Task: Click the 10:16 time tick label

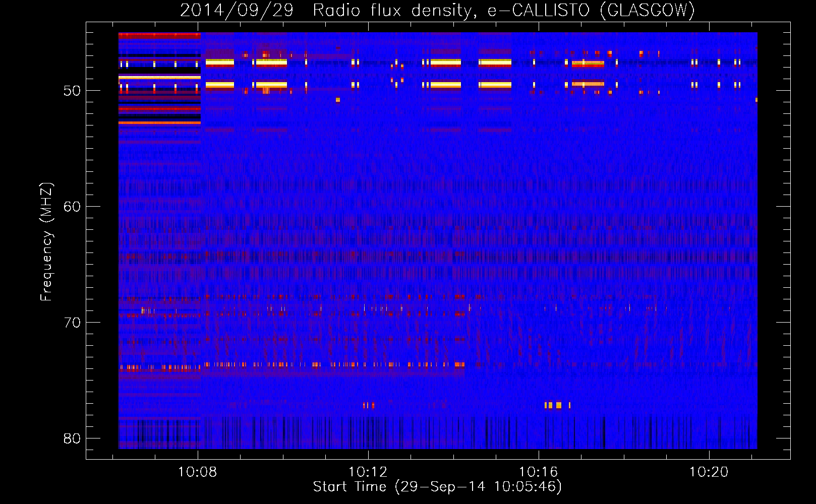Action: (539, 472)
